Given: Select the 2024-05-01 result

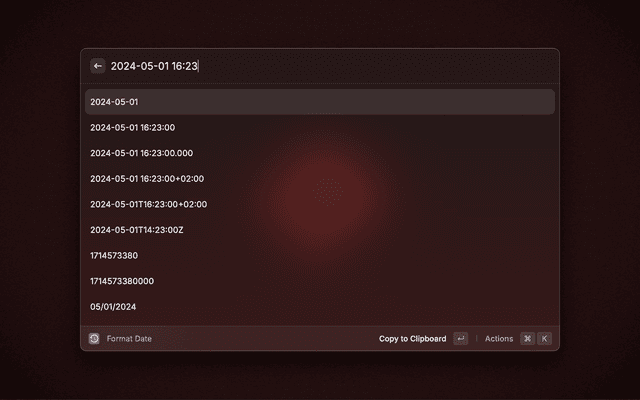Looking at the screenshot, I should pos(320,102).
